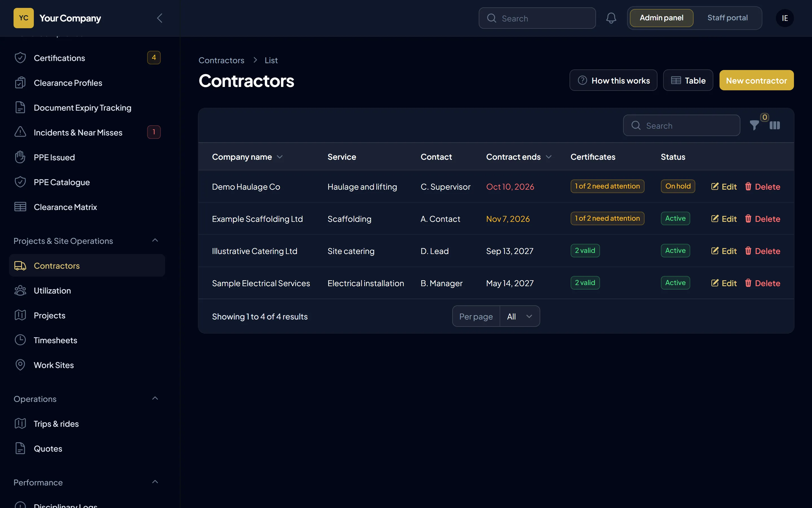
Task: Edit Illustrative Catering Ltd row
Action: (x=724, y=251)
